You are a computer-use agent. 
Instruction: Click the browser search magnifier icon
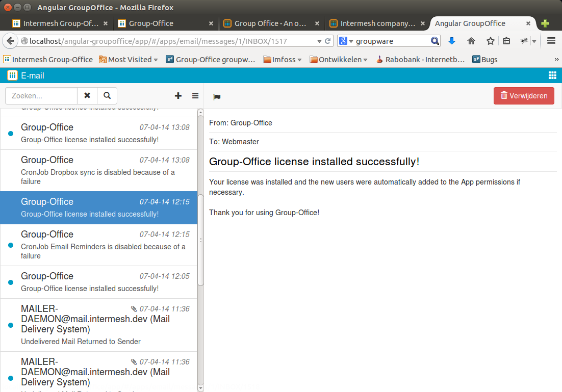point(435,41)
